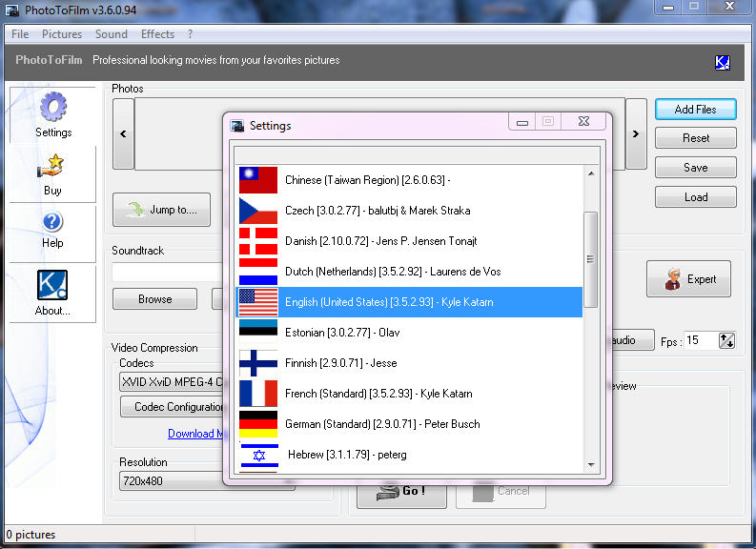Click the Buy star icon

tap(51, 166)
